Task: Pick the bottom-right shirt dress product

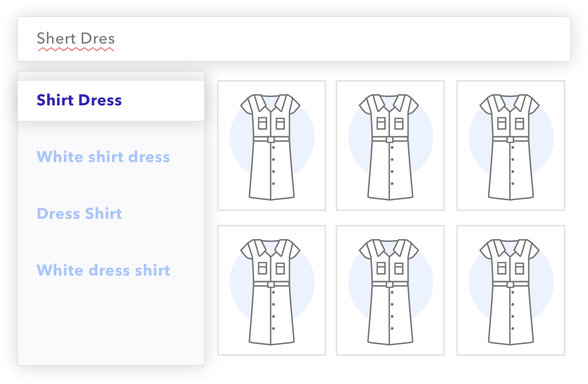Action: [510, 290]
